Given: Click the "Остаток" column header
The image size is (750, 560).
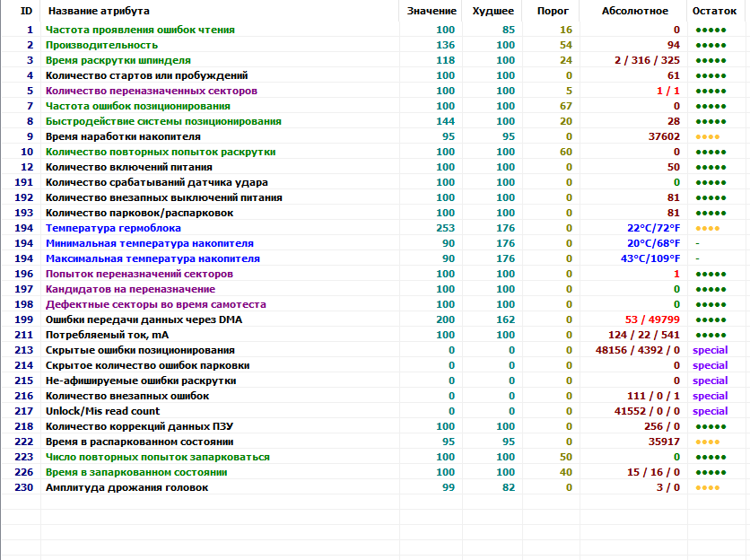Looking at the screenshot, I should (714, 11).
